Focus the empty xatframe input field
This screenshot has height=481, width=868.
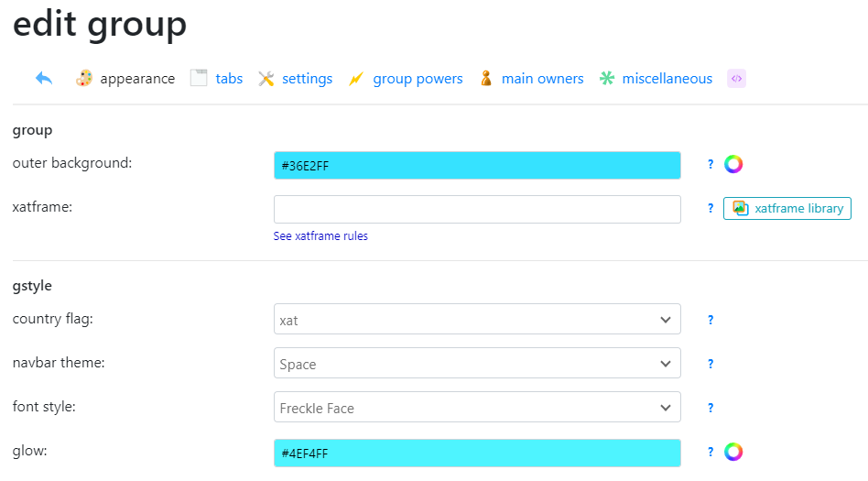point(477,210)
